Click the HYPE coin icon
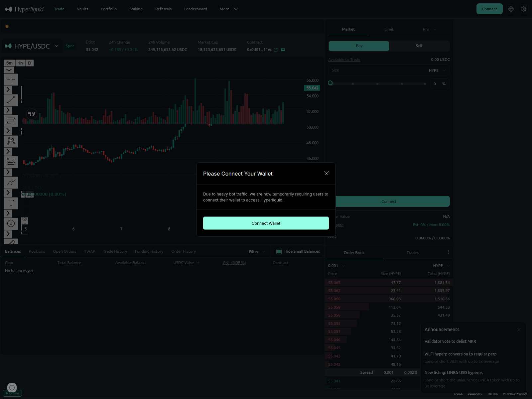532x399 pixels. pyautogui.click(x=8, y=46)
